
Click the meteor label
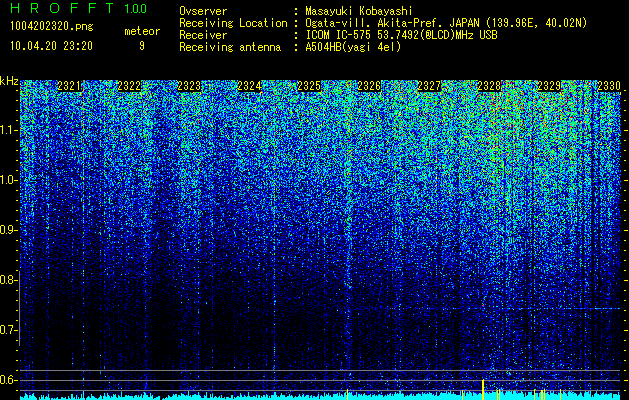142,31
